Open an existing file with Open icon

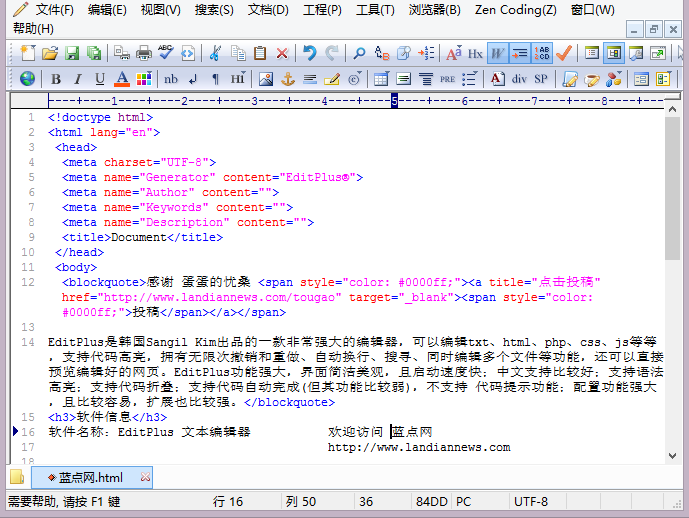click(50, 54)
